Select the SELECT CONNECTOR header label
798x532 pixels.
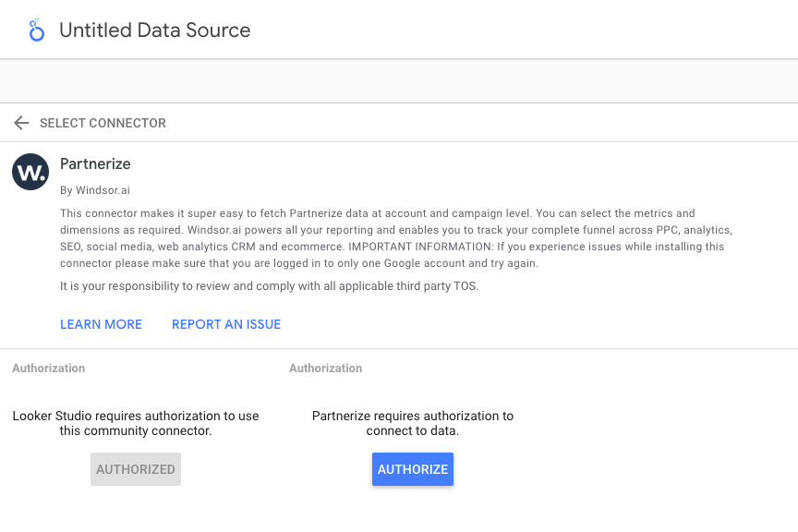(x=103, y=122)
